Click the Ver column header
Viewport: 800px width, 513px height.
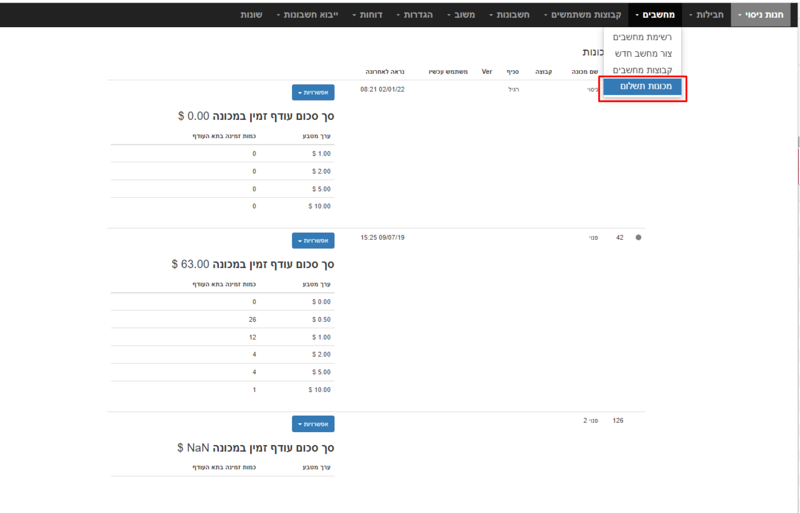[487, 71]
